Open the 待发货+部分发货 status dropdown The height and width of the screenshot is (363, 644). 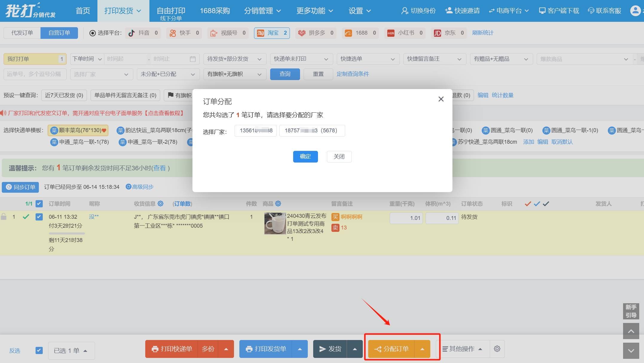pyautogui.click(x=234, y=59)
